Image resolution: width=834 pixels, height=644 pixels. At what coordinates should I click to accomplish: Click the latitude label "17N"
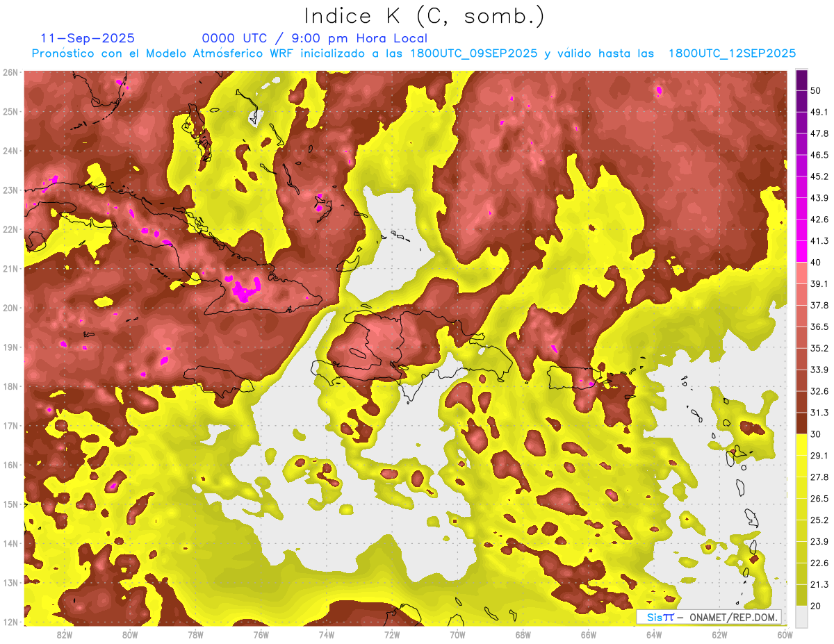(x=10, y=425)
